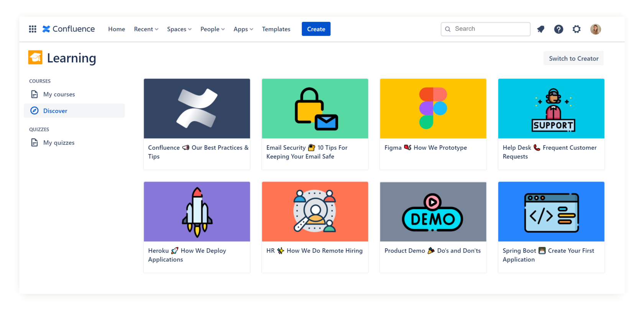Click the Discover compass icon
This screenshot has width=644, height=316.
[34, 111]
